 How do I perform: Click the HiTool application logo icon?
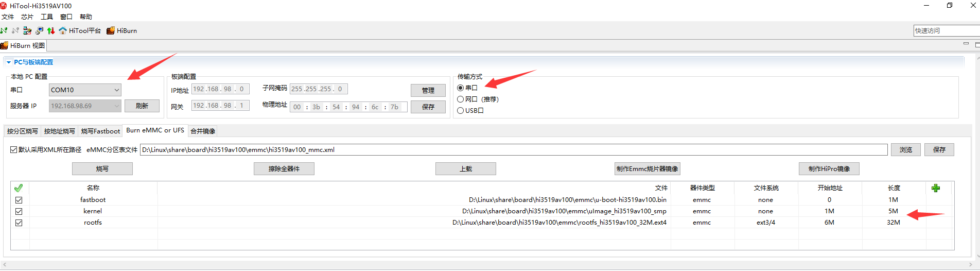4,6
